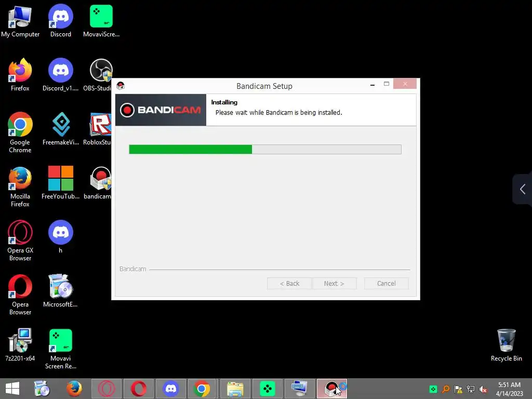Open the Recycle Bin
The width and height of the screenshot is (532, 399).
(506, 345)
